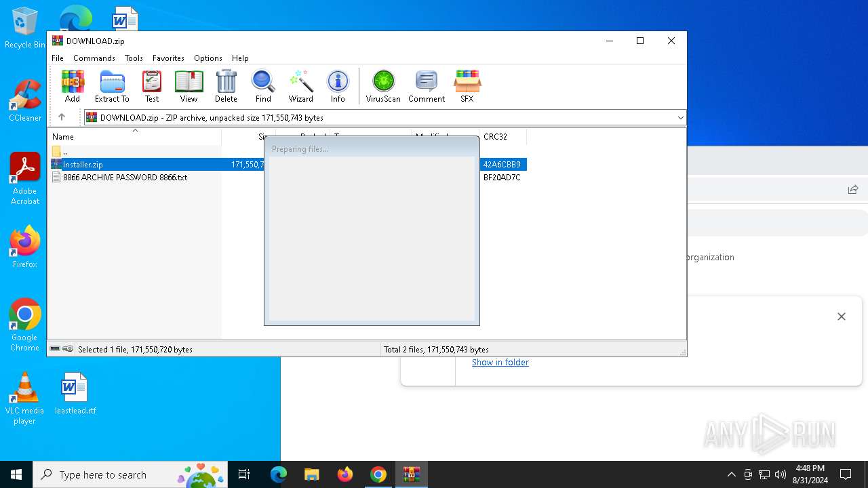Click the Find magnifier icon
Viewport: 868px width, 488px height.
(263, 86)
